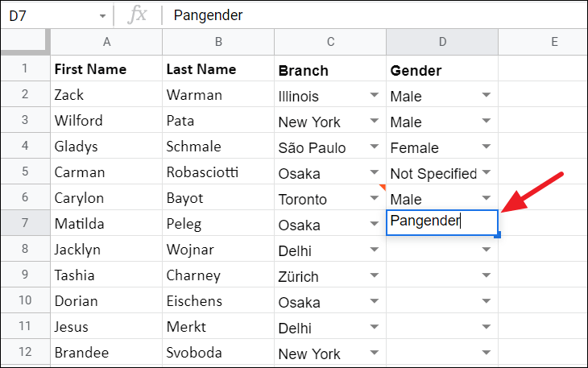Expand the Female gender dropdown arrow
Image resolution: width=588 pixels, height=368 pixels.
pos(486,147)
